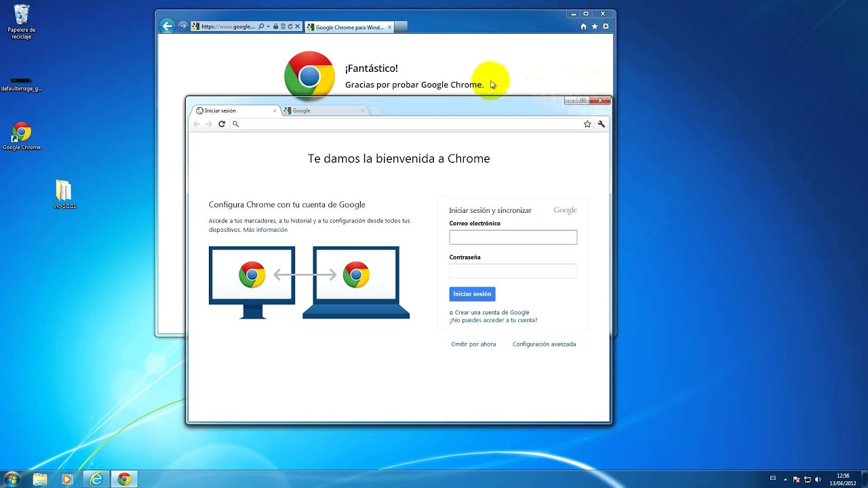Click Chrome's forward arrow

point(209,124)
